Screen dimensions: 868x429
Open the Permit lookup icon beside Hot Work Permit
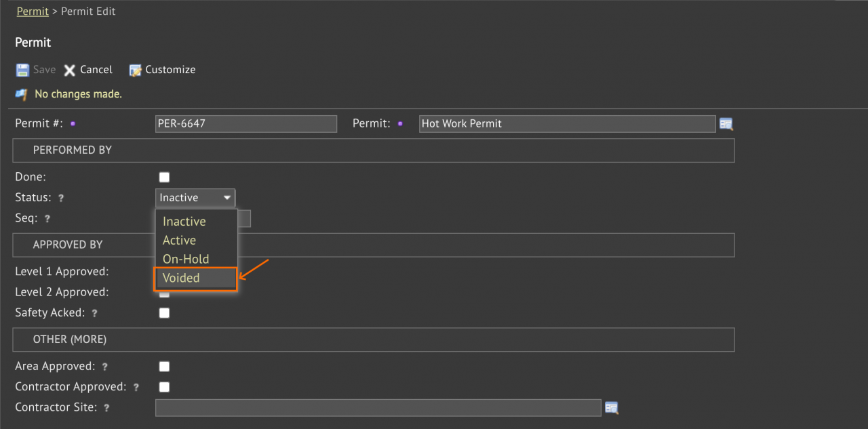[x=726, y=124]
